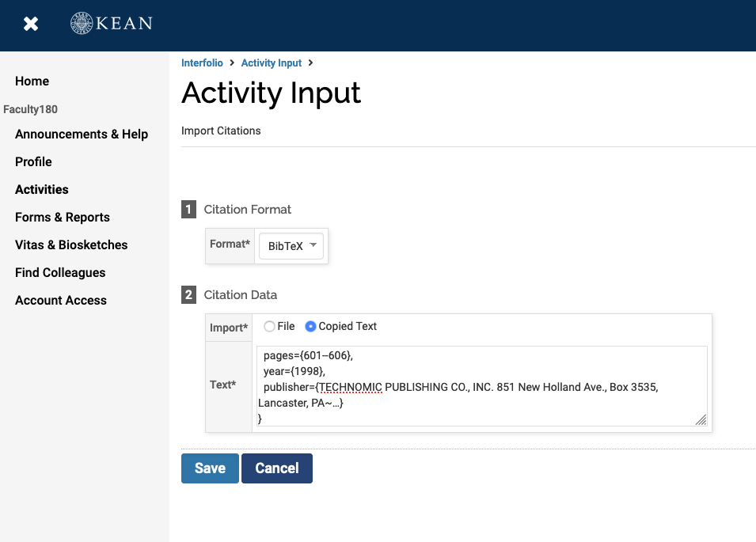The image size is (756, 542).
Task: Select the Copied Text radio button
Action: point(310,327)
